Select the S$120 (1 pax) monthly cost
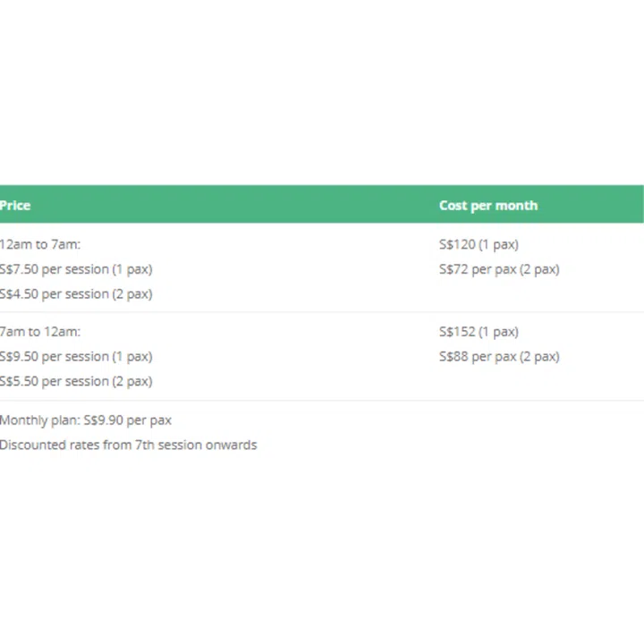Viewport: 644px width, 644px height. (x=479, y=244)
